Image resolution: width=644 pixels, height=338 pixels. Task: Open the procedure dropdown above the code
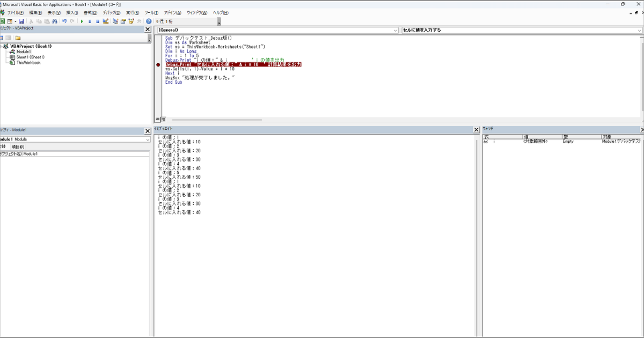[639, 31]
